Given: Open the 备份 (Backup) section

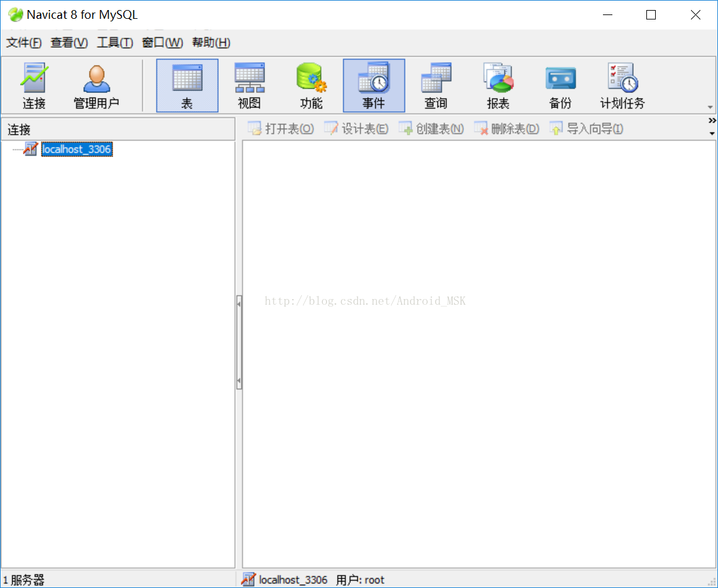Looking at the screenshot, I should 560,85.
